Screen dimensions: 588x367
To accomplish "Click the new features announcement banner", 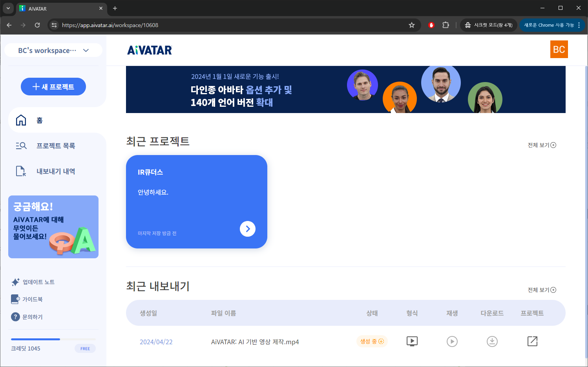I will click(x=346, y=89).
